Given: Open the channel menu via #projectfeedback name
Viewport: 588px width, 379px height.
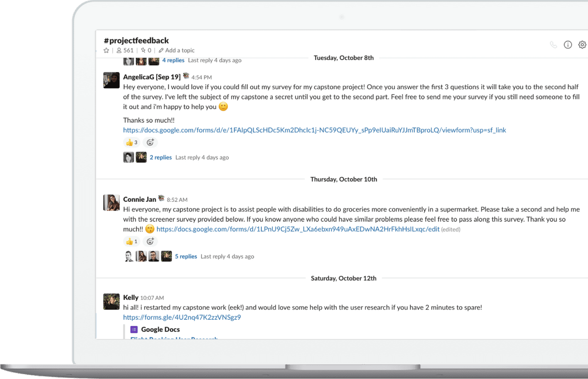Looking at the screenshot, I should tap(136, 40).
